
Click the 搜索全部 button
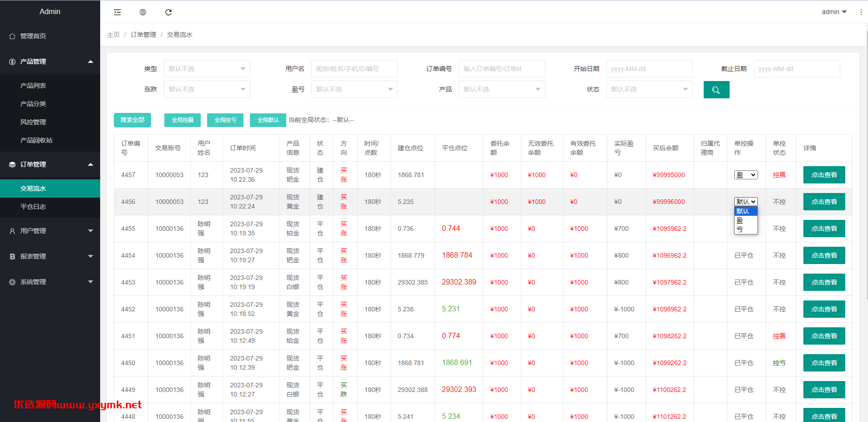click(132, 120)
